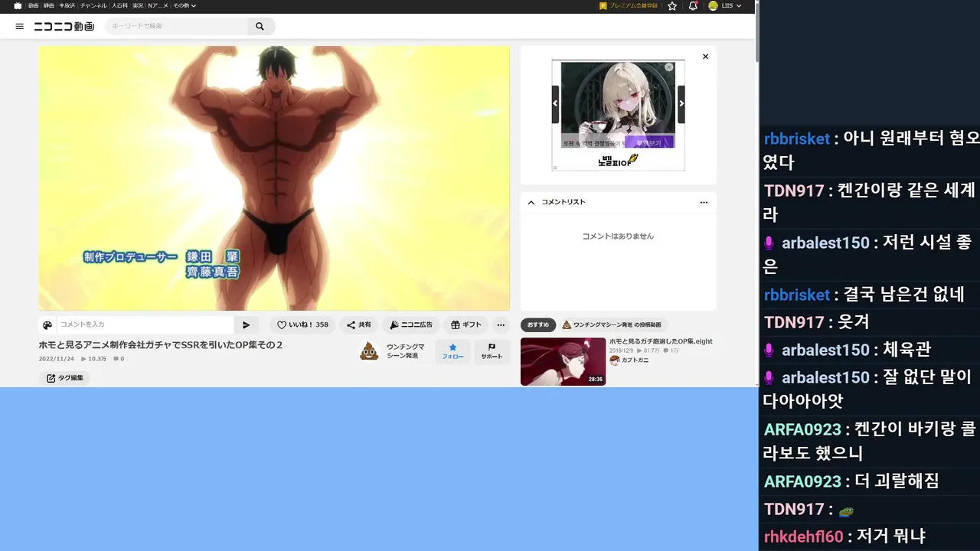980x551 pixels.
Task: Click the カブトガニ uploader link
Action: [x=635, y=360]
